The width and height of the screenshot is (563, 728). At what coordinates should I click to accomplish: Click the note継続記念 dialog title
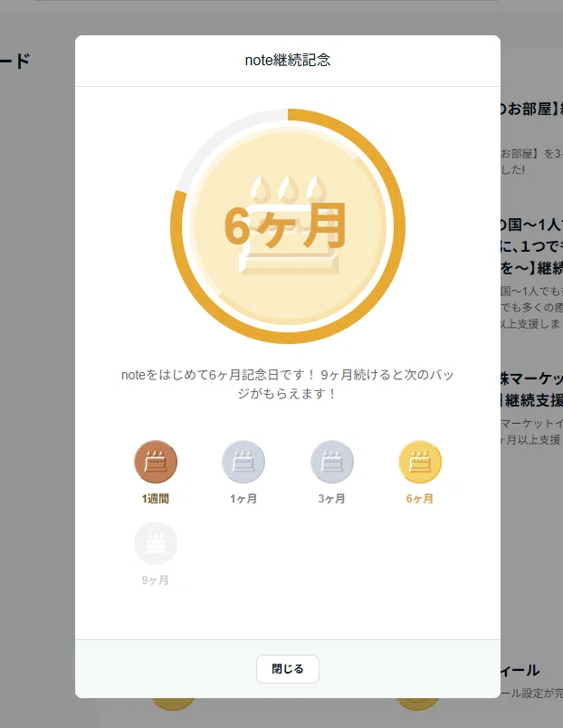[x=288, y=60]
